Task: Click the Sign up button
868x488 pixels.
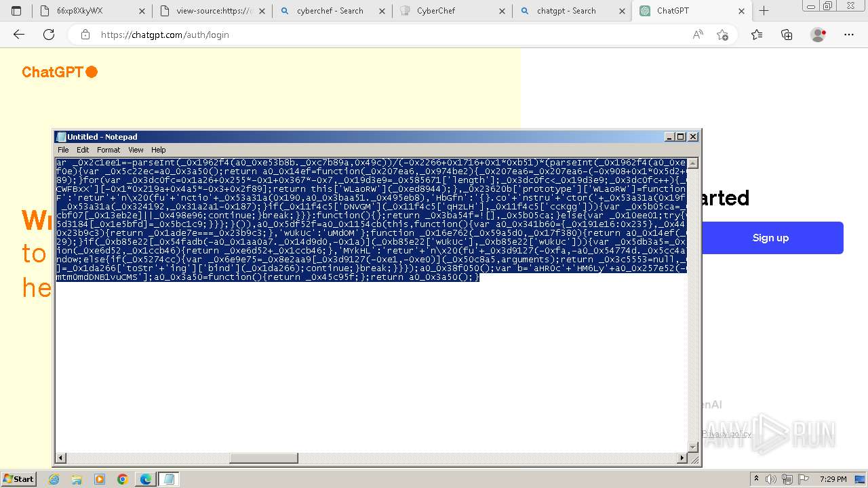Action: click(770, 238)
